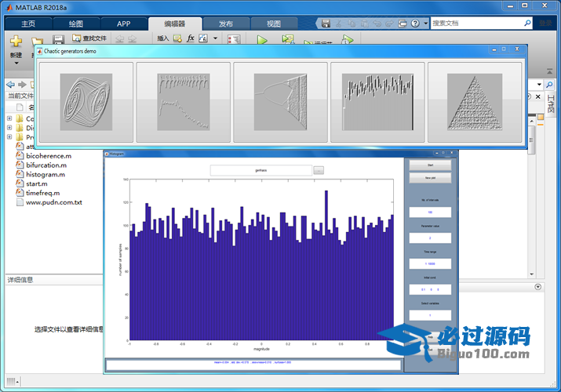
Task: Select start.m in file list
Action: [36, 183]
